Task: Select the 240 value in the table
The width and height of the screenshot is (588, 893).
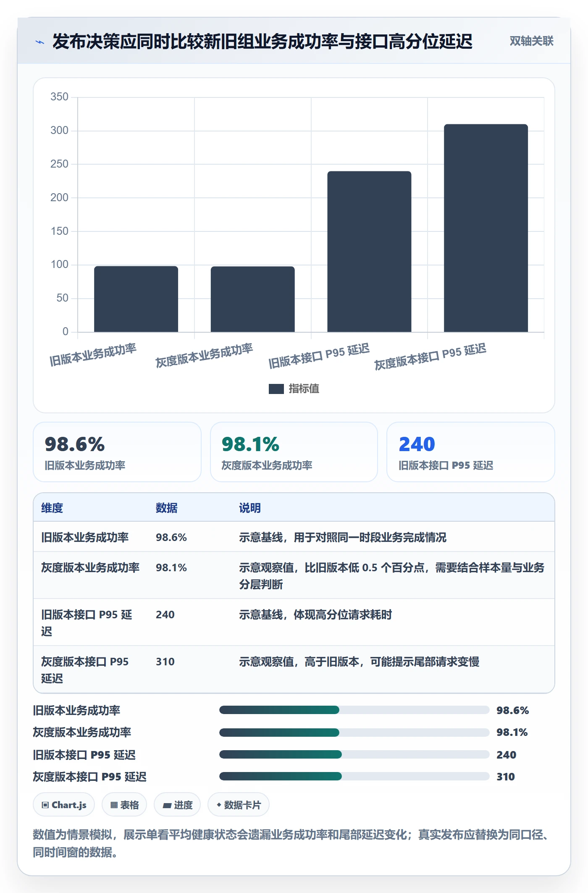Action: (x=165, y=615)
